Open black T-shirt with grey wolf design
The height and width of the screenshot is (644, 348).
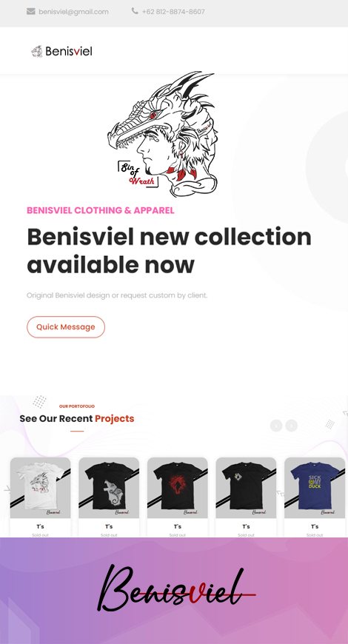pos(109,488)
